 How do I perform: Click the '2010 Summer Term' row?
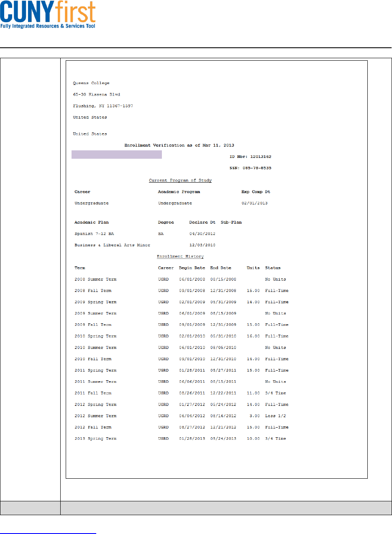coord(182,348)
